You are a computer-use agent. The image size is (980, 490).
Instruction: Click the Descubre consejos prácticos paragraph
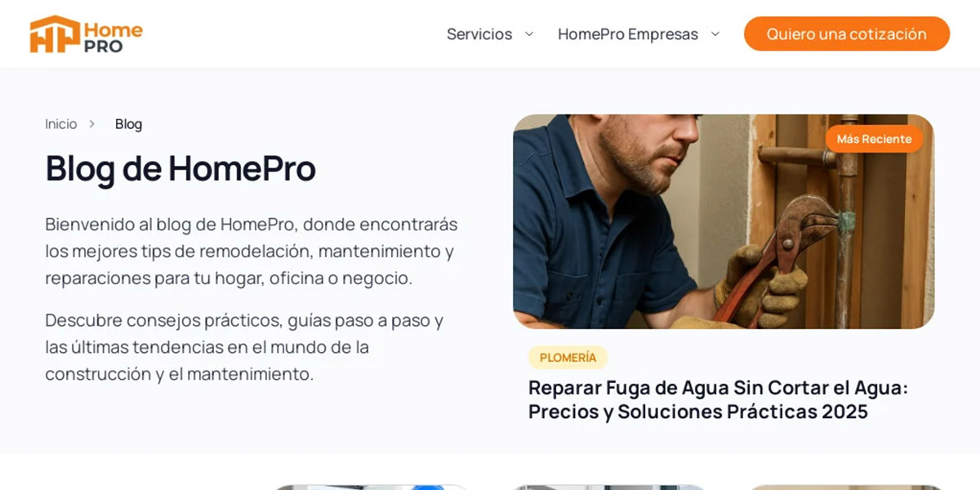(x=244, y=347)
